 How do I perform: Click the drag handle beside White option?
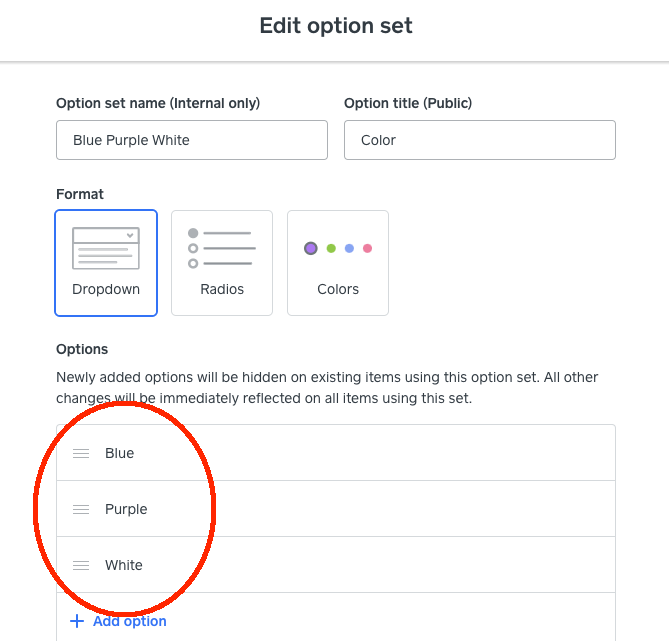tap(81, 565)
